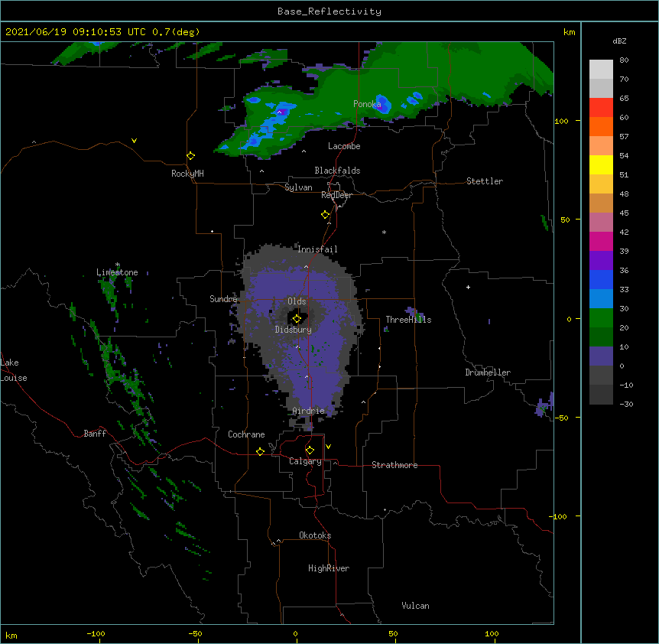Pick the purple 36–39 dBZ legend swatch
The width and height of the screenshot is (659, 644).
point(601,261)
